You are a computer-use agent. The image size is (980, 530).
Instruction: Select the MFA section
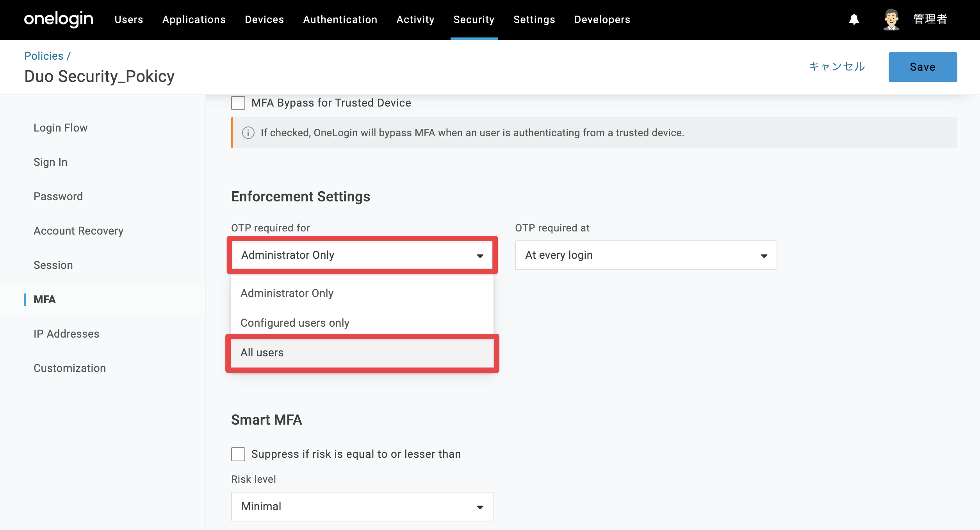tap(45, 299)
